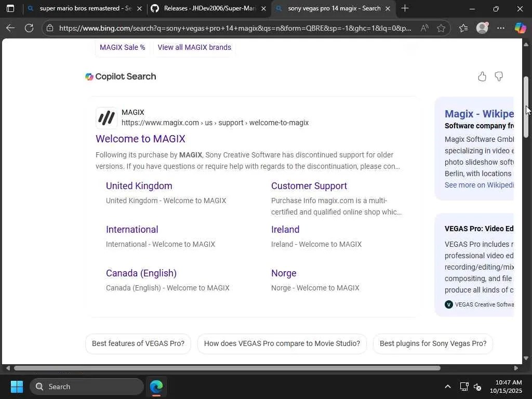Click the Copilot Search heading text

tap(126, 77)
